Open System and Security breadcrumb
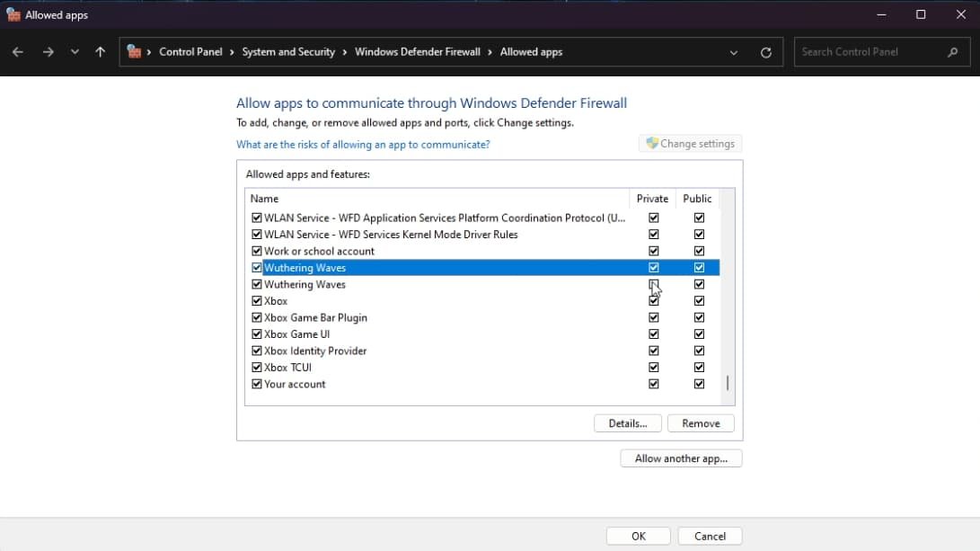The height and width of the screenshot is (551, 980). point(288,52)
